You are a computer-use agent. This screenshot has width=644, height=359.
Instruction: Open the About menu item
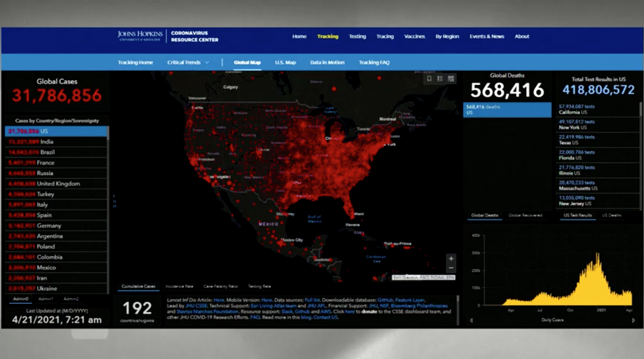pos(522,37)
